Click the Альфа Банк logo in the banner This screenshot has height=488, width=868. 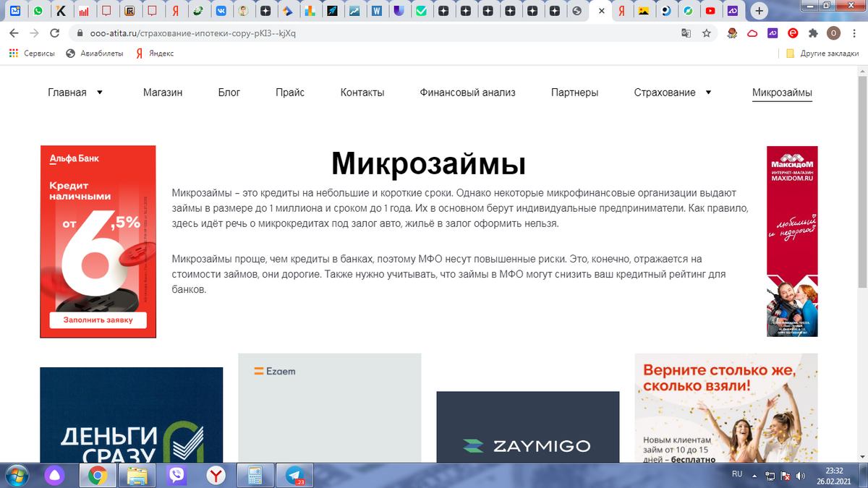click(74, 158)
